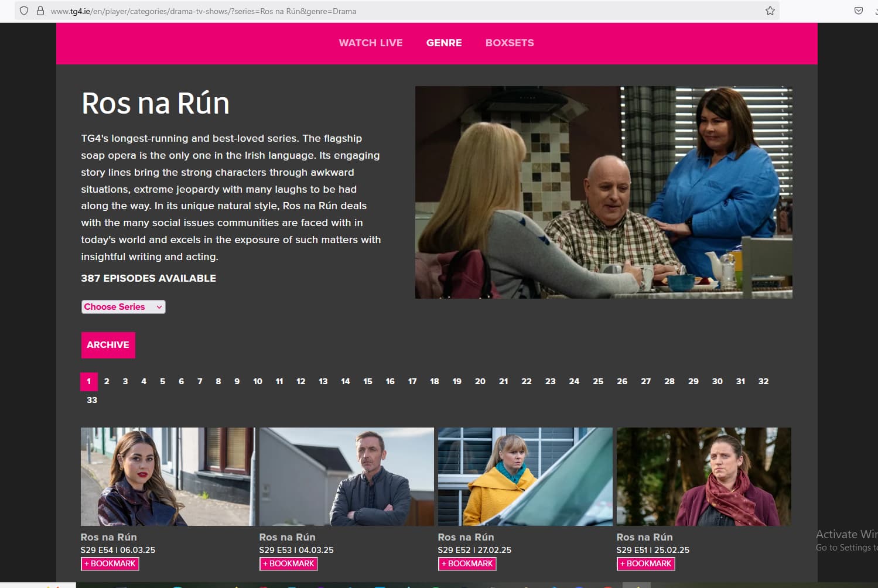
Task: Go to pagination page 10
Action: (x=258, y=381)
